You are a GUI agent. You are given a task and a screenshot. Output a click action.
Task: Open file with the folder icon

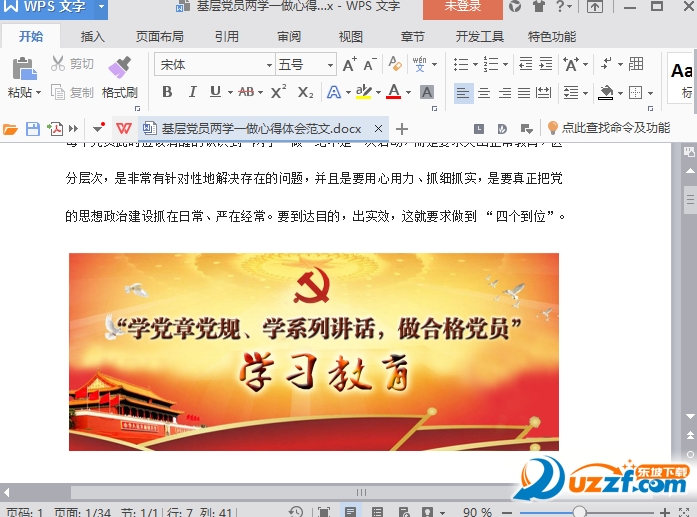[x=10, y=129]
